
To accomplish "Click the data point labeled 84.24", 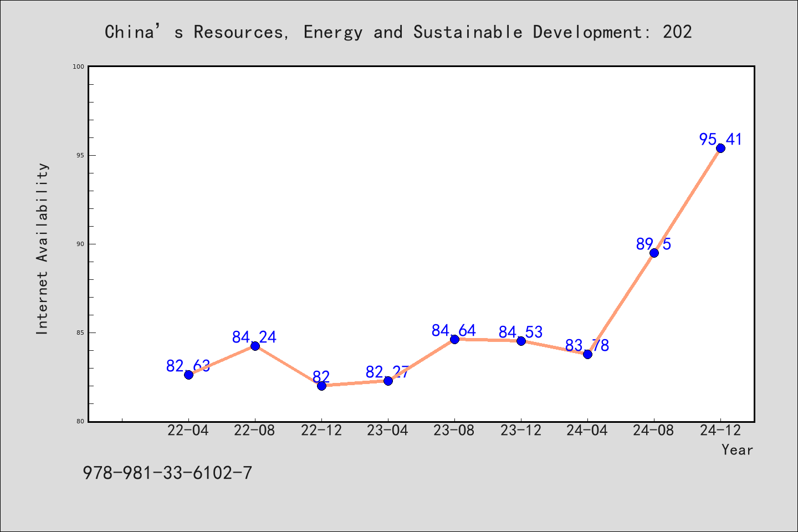I will pyautogui.click(x=255, y=346).
